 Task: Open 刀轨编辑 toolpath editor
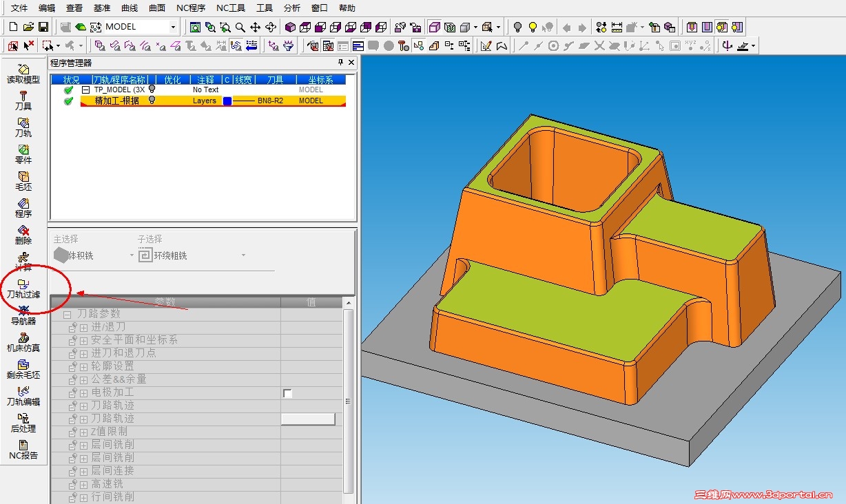coord(23,395)
